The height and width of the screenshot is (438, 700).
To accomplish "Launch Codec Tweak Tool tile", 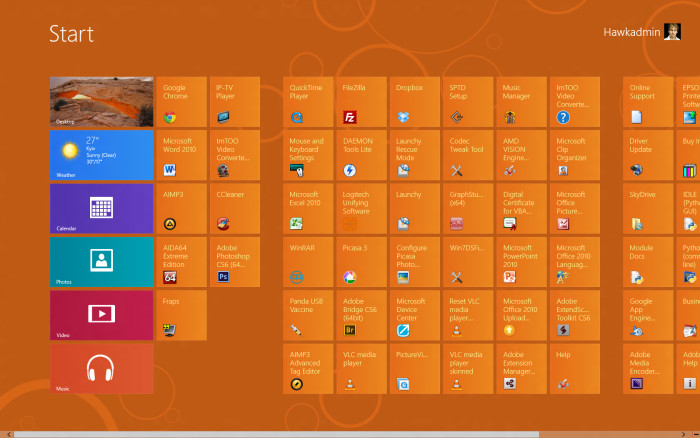I will coord(468,155).
